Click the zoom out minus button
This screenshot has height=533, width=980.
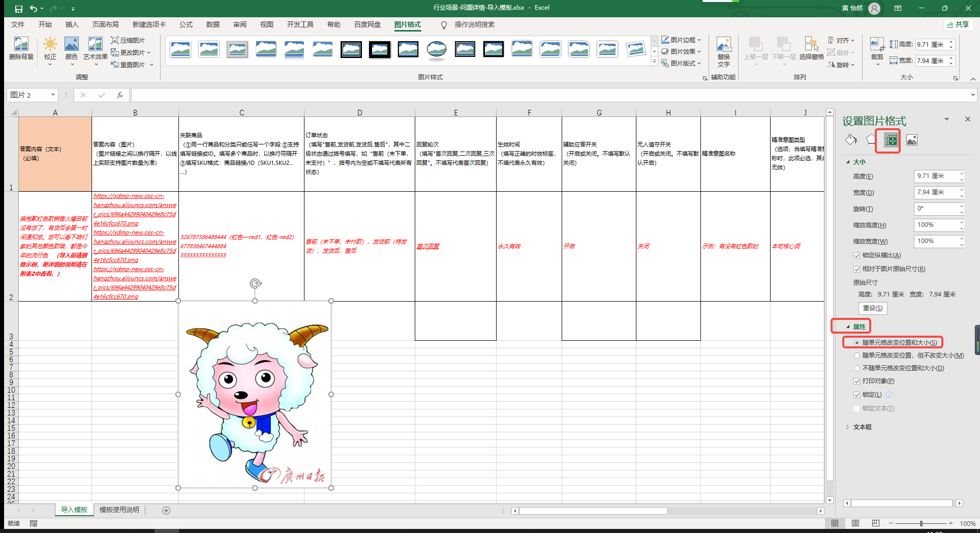point(891,523)
